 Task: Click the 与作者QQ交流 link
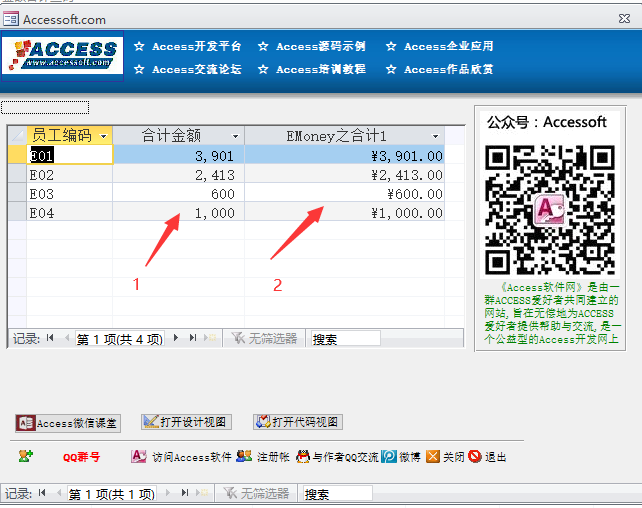click(x=346, y=457)
